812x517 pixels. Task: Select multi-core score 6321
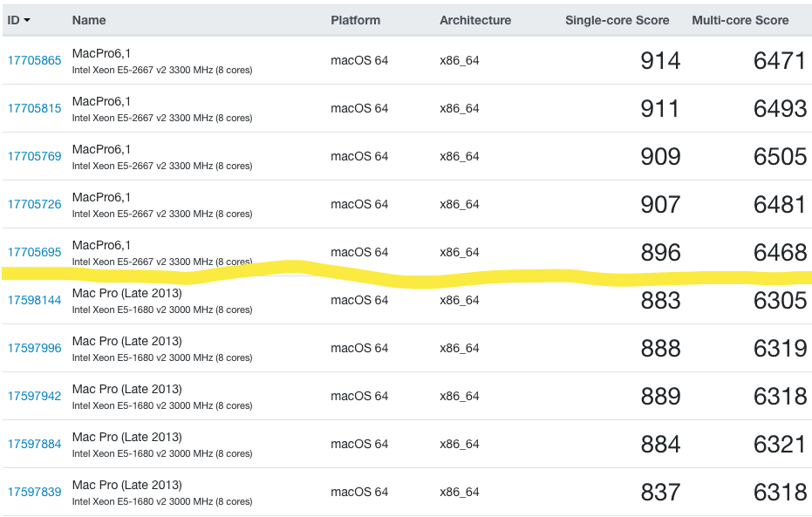point(780,445)
